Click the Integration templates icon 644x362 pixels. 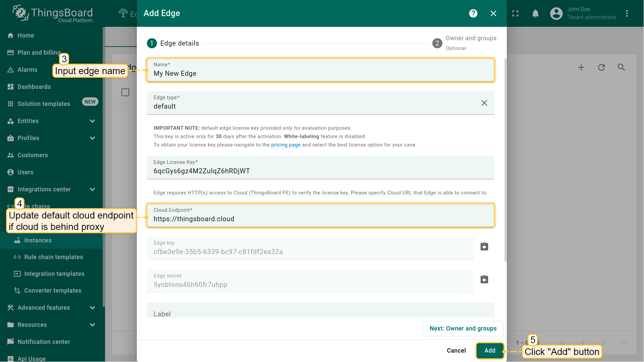[17, 274]
